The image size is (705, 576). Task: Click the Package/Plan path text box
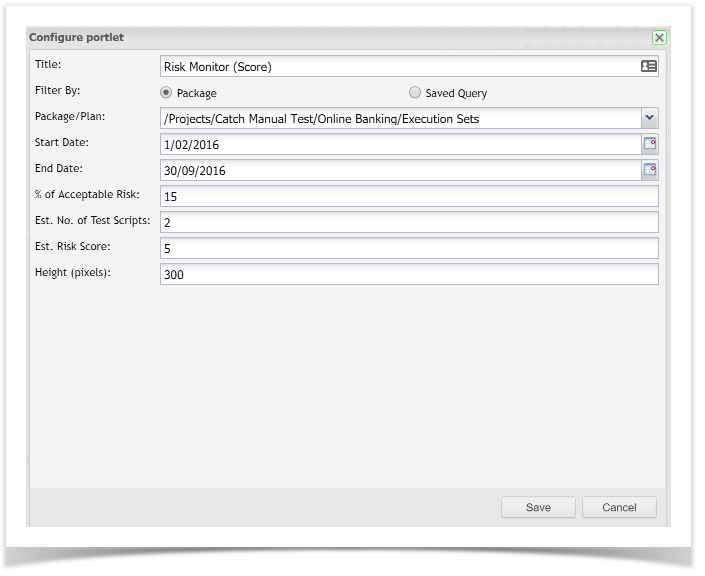click(x=400, y=118)
